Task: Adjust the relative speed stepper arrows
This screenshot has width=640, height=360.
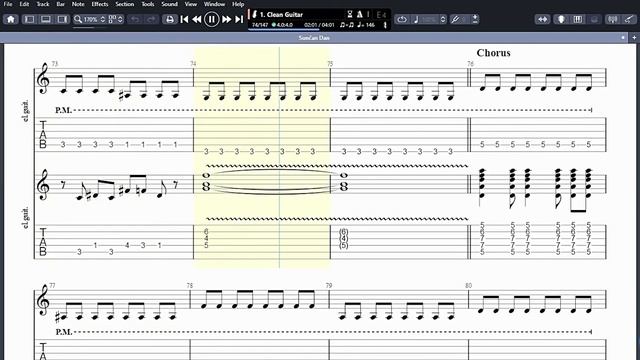Action: pos(443,19)
